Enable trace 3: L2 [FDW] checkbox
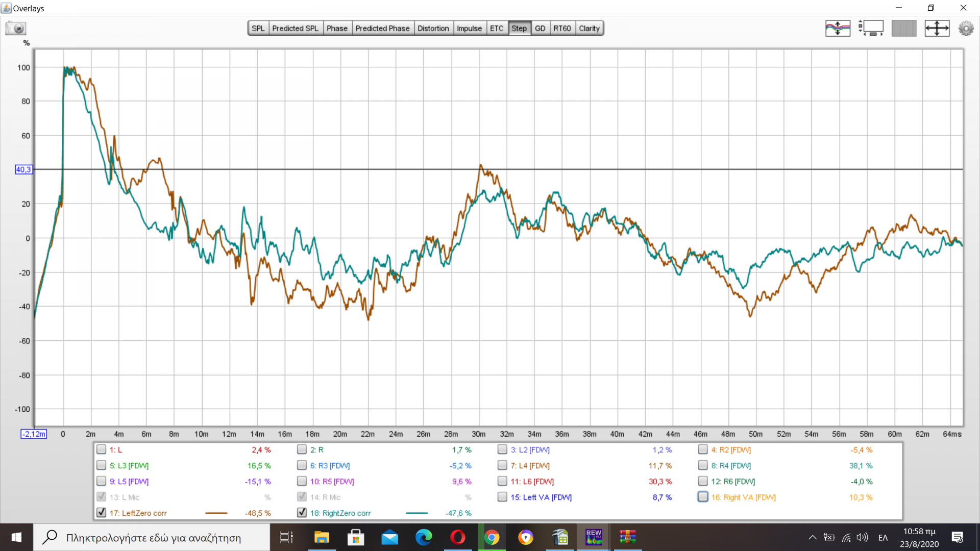The width and height of the screenshot is (980, 551). point(502,449)
